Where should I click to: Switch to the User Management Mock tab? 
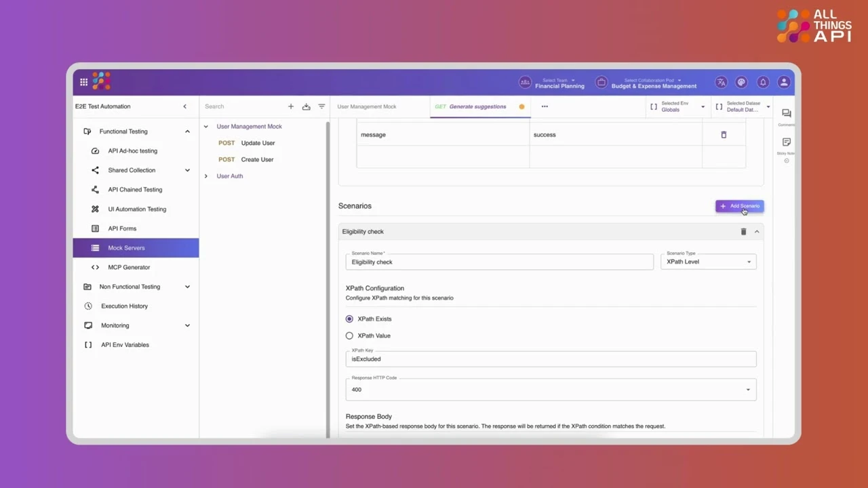point(367,106)
